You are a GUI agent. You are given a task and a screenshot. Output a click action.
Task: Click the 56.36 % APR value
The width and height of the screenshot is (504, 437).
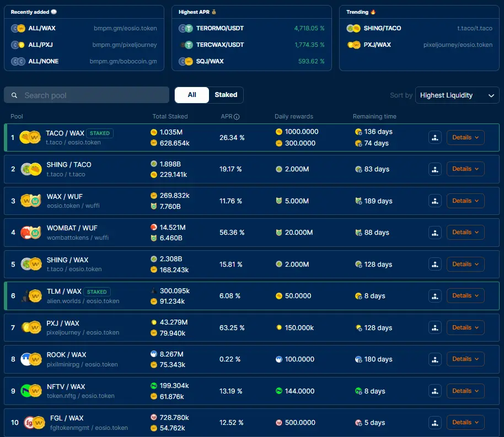pyautogui.click(x=232, y=233)
